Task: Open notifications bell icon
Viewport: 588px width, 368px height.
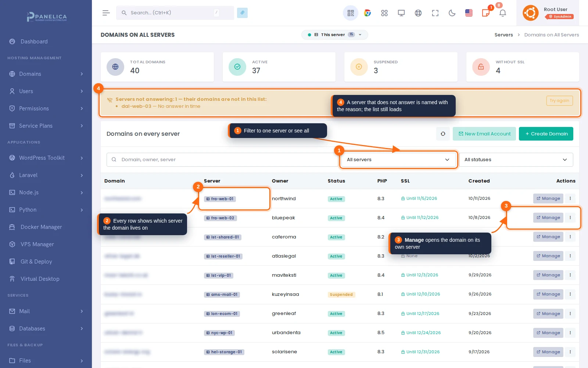Action: (x=503, y=13)
